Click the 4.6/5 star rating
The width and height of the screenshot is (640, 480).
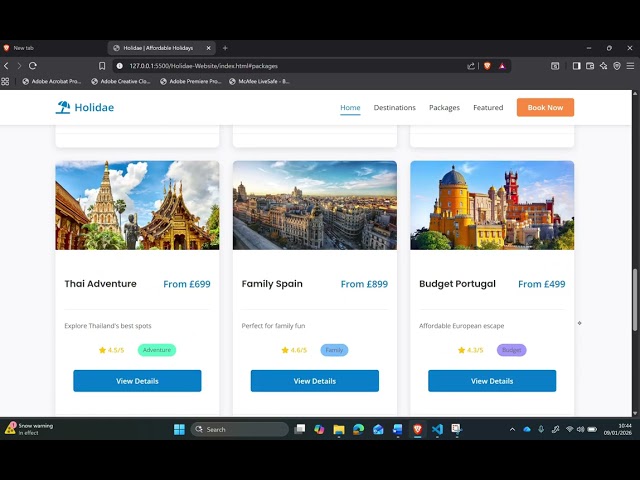tap(294, 350)
